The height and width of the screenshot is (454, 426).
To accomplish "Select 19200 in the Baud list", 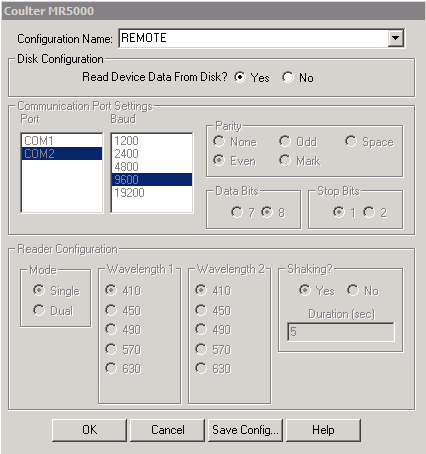I will click(152, 193).
